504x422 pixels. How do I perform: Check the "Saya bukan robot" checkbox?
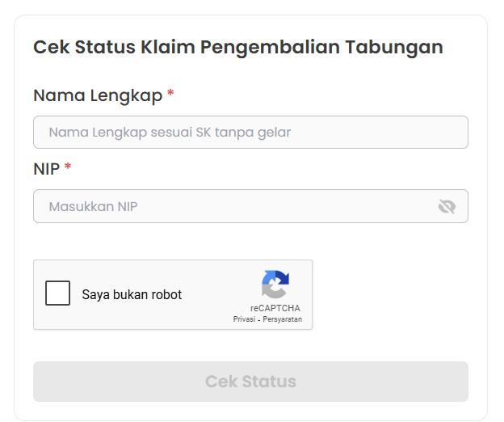[x=58, y=293]
